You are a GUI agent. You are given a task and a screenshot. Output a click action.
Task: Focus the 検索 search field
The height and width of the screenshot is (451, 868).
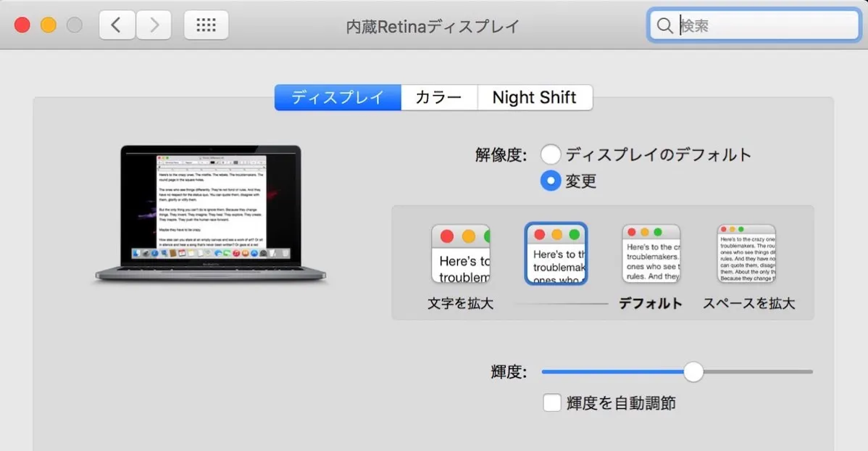pyautogui.click(x=754, y=25)
